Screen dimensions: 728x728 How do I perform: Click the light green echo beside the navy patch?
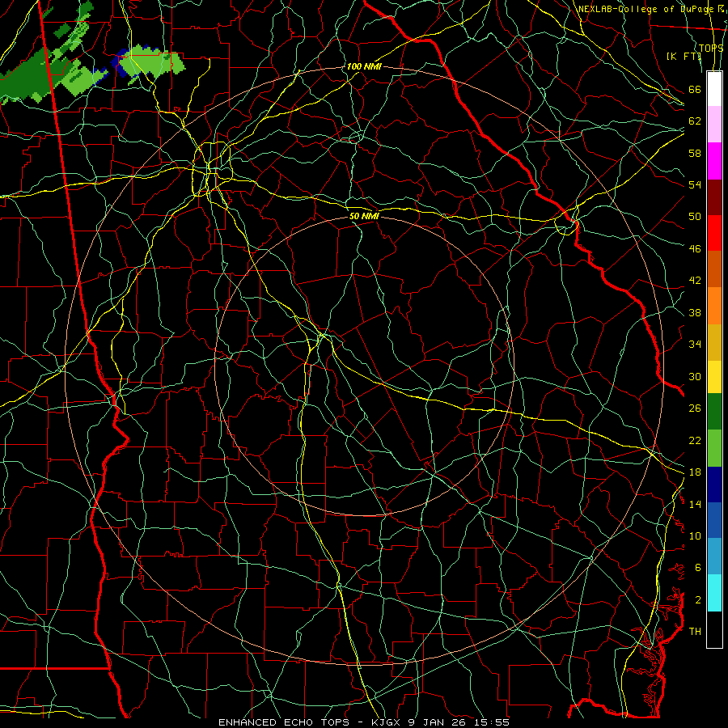[152, 63]
